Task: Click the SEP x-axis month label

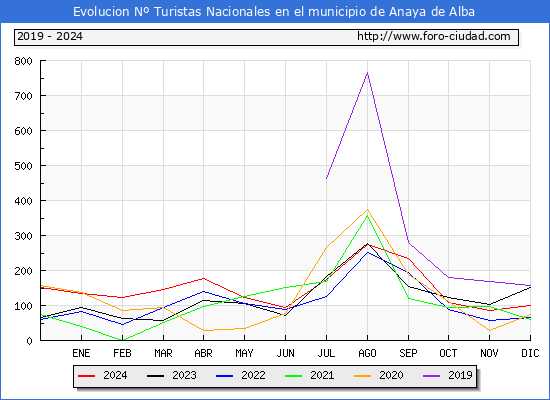Action: (x=408, y=353)
